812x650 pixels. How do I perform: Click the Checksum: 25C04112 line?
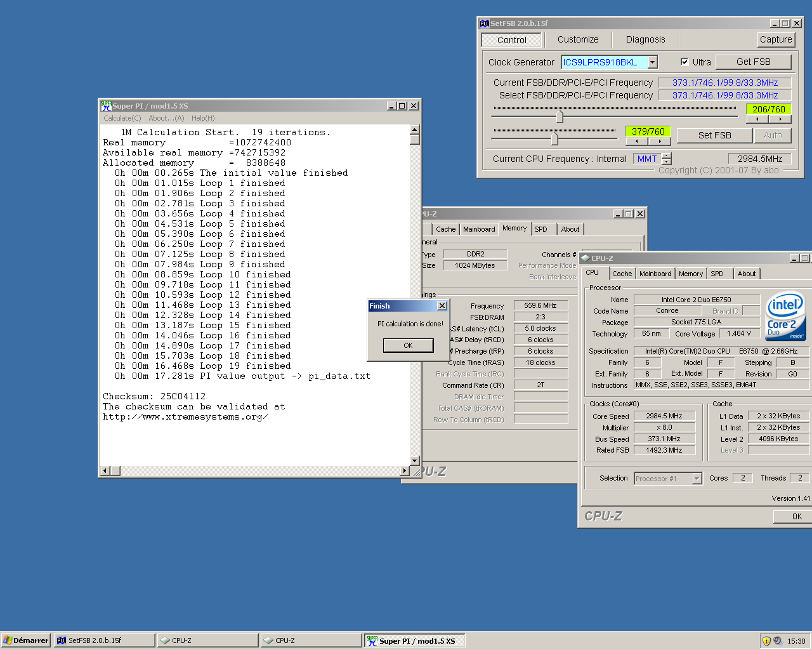pyautogui.click(x=154, y=396)
